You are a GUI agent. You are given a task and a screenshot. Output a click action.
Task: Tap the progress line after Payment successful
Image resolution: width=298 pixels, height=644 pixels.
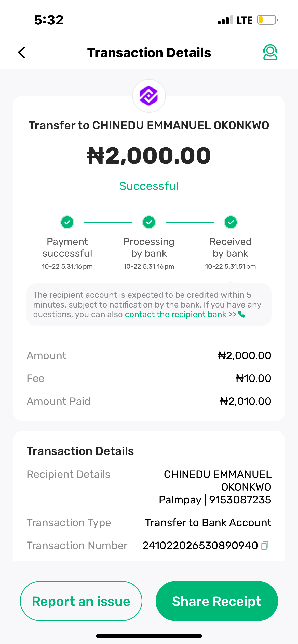coord(108,222)
